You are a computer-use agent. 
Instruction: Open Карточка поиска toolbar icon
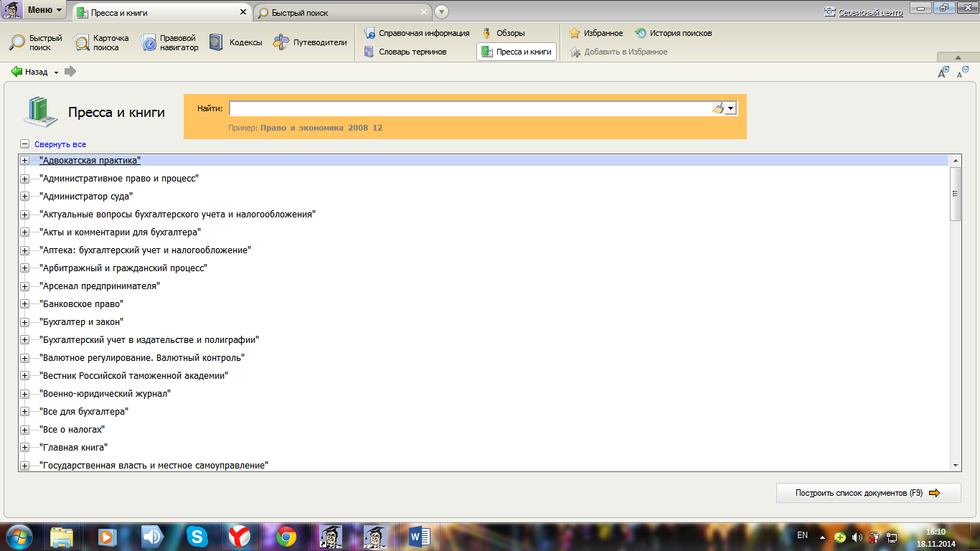101,42
